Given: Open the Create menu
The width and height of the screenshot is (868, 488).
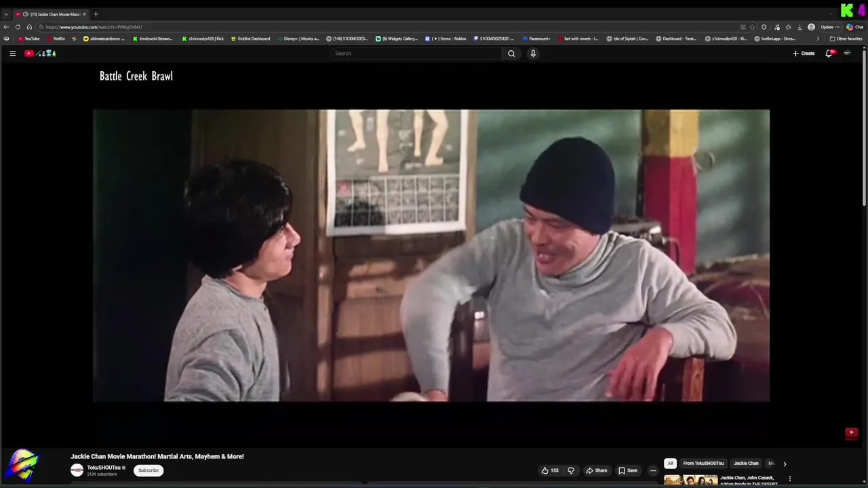Looking at the screenshot, I should (x=804, y=54).
